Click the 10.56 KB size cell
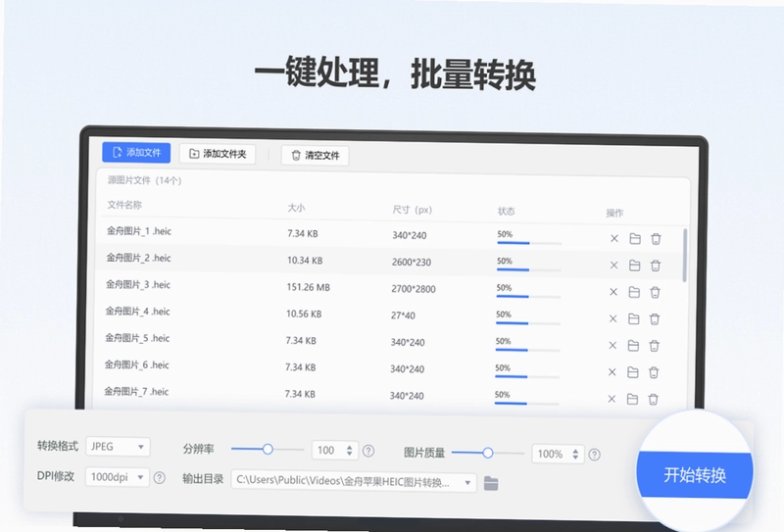784x532 pixels. coord(304,314)
